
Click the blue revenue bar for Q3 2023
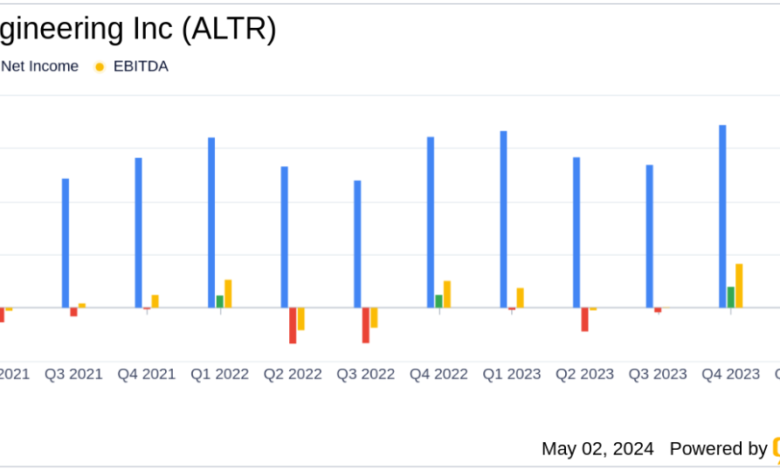tap(650, 236)
